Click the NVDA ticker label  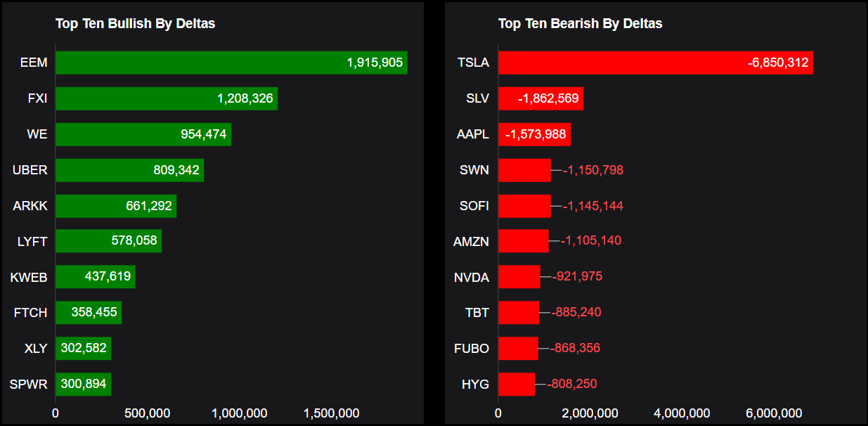coord(472,278)
